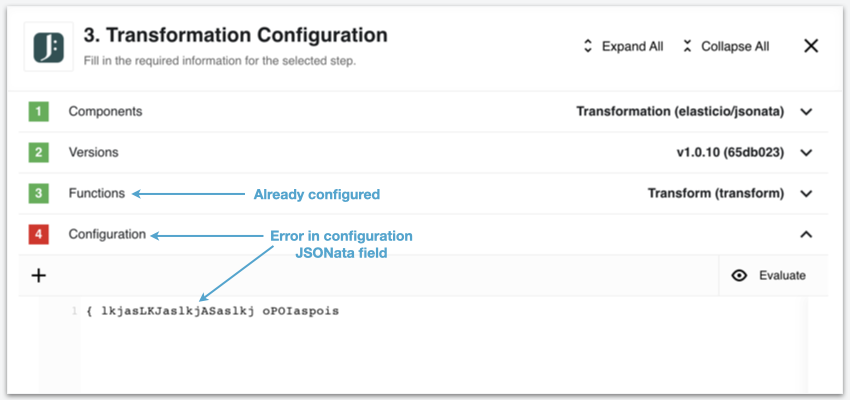This screenshot has width=850, height=400.
Task: Click the plus icon above the editor
Action: click(38, 275)
